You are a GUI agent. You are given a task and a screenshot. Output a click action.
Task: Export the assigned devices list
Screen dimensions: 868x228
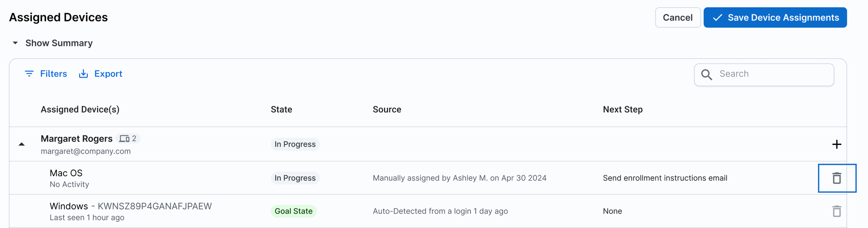(108, 74)
